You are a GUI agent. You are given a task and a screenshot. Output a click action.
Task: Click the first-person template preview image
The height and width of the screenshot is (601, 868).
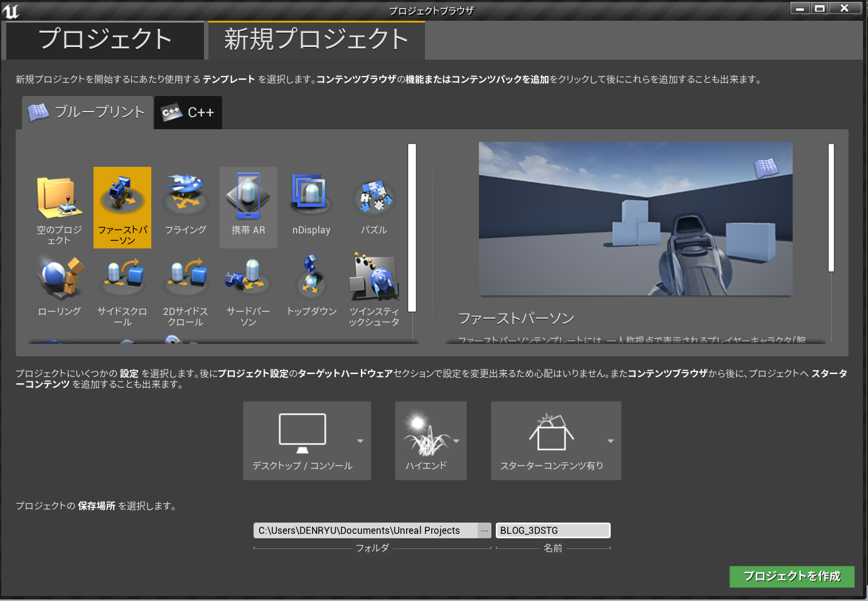pos(635,218)
